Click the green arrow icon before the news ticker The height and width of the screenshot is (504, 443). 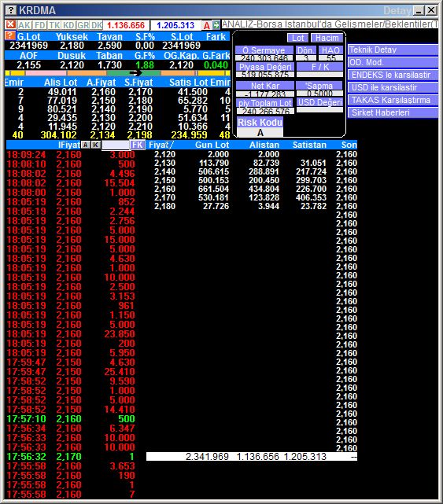click(216, 24)
